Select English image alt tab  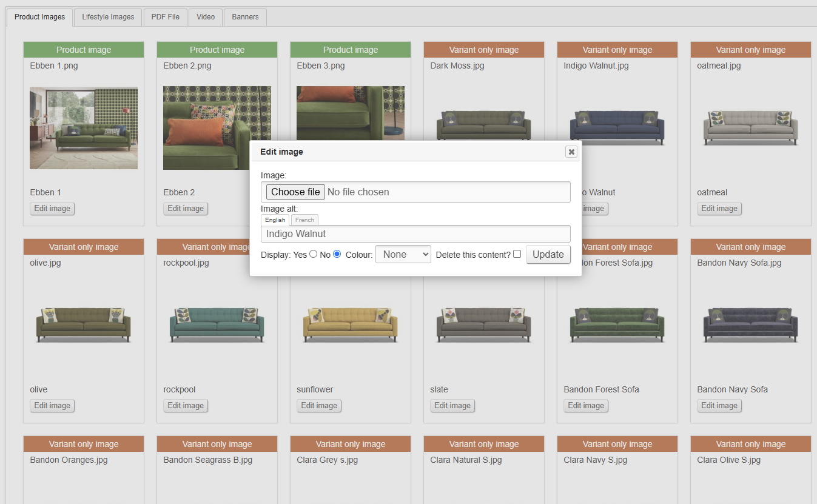pos(275,220)
